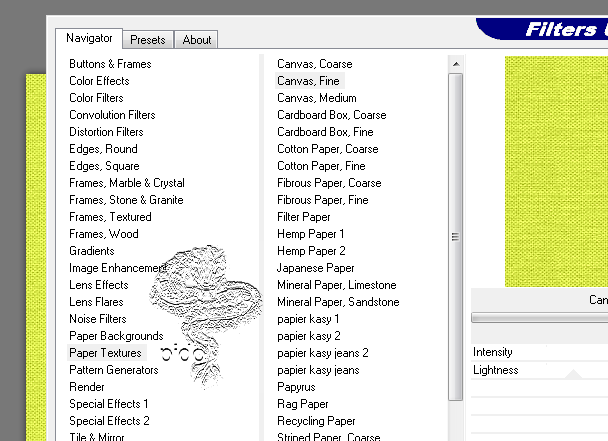608x441 pixels.
Task: Open the About tab
Action: pos(197,40)
